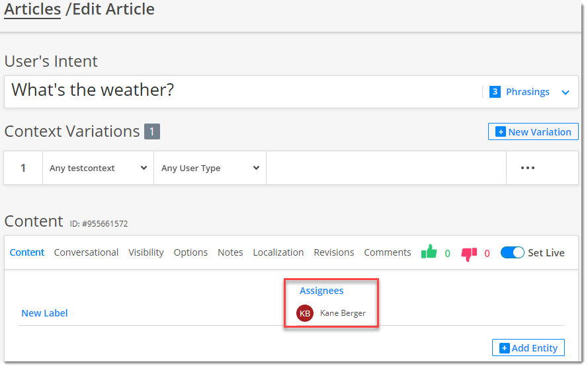
Task: Toggle the Set Live switch
Action: (x=512, y=252)
